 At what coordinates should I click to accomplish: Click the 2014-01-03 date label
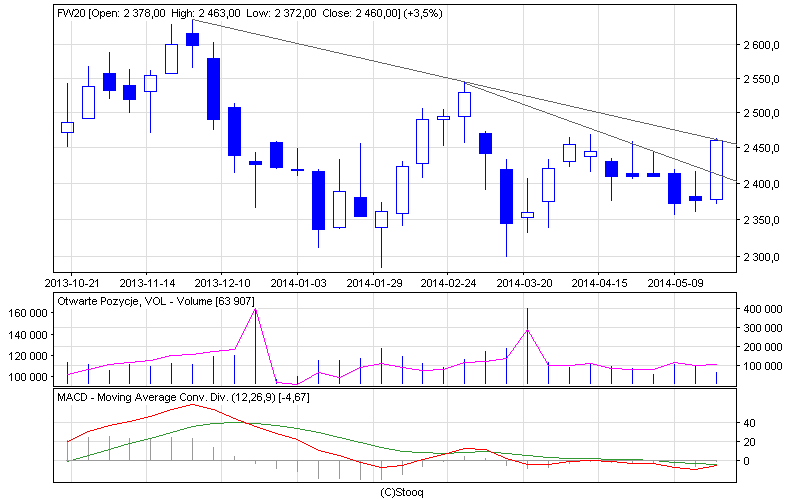point(298,283)
